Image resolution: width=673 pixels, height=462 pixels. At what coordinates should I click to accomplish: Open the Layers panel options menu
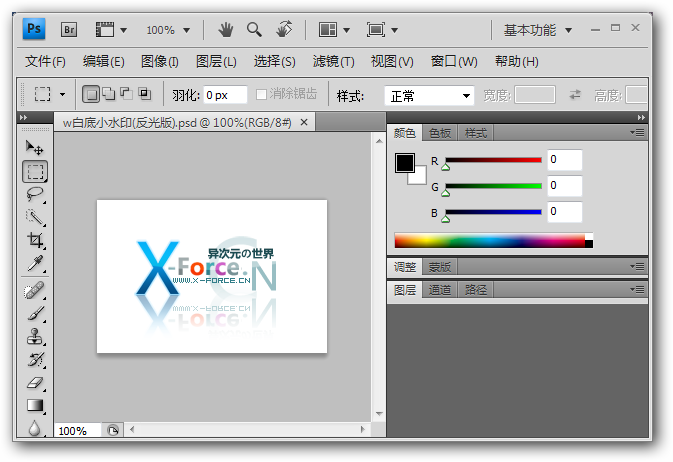tap(637, 289)
